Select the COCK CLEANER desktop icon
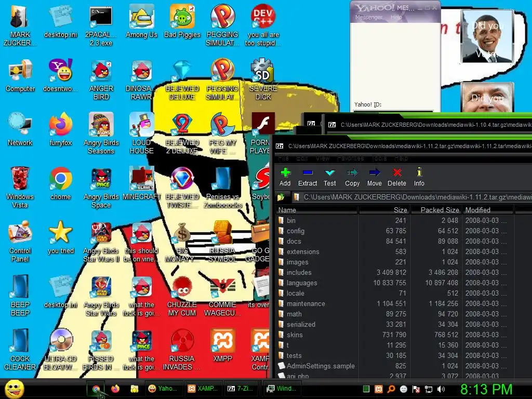 (x=20, y=350)
